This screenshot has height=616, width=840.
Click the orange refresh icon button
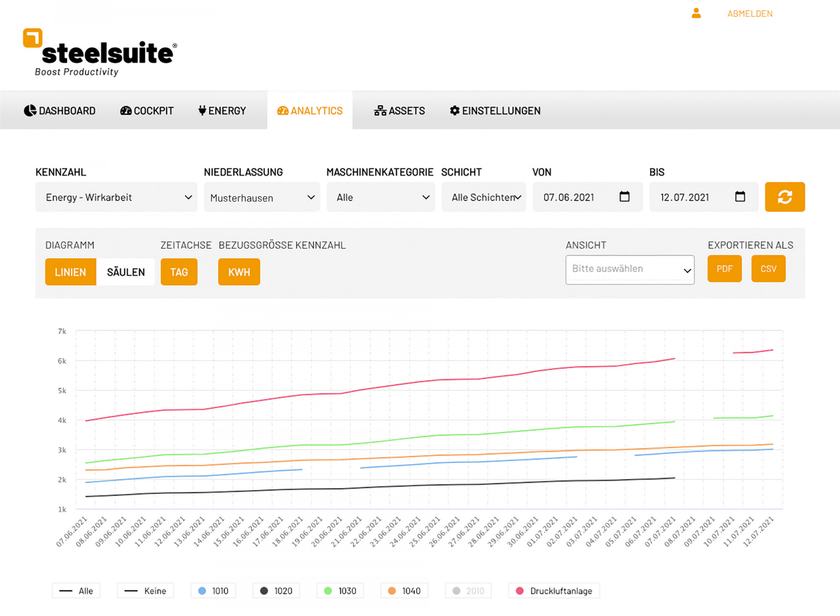click(784, 197)
